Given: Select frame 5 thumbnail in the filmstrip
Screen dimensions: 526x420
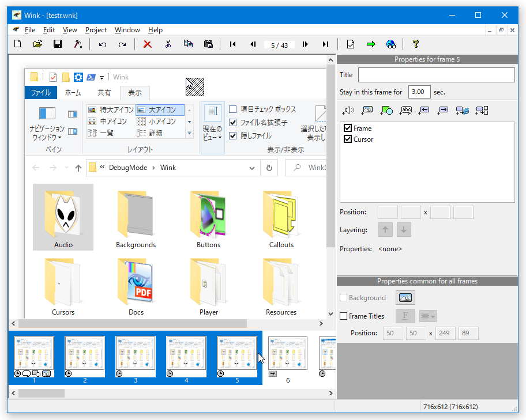Looking at the screenshot, I should point(237,357).
